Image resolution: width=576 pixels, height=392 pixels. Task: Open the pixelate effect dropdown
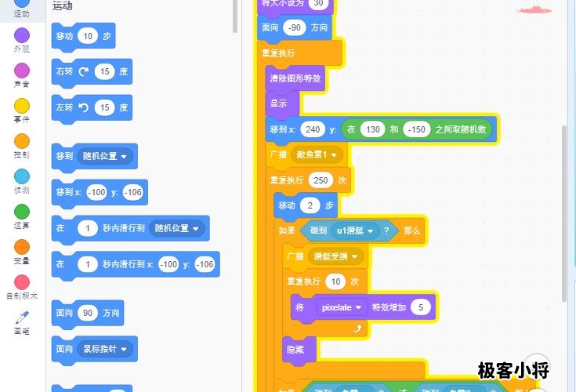point(343,307)
